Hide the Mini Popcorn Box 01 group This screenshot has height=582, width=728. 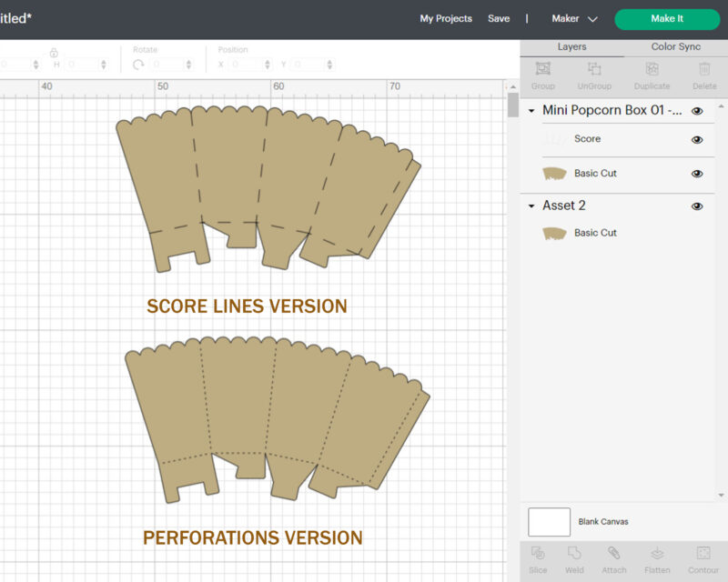pos(697,111)
